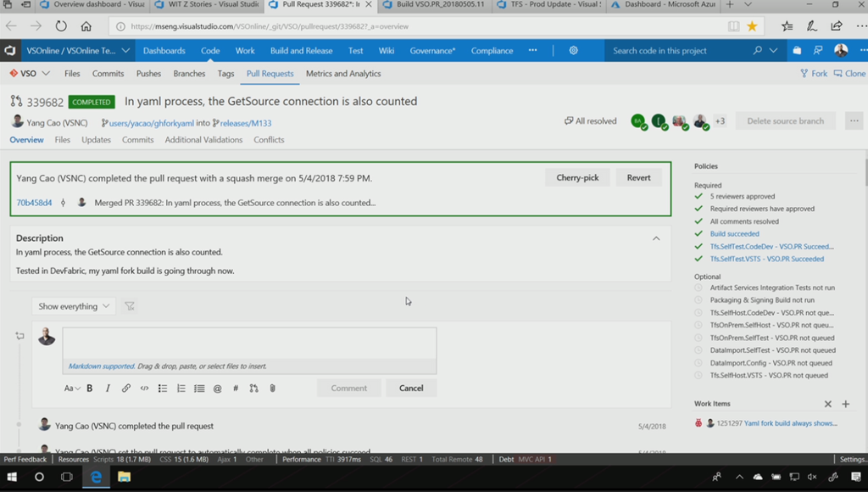Click the pull request mention icon
The image size is (868, 492).
point(254,389)
